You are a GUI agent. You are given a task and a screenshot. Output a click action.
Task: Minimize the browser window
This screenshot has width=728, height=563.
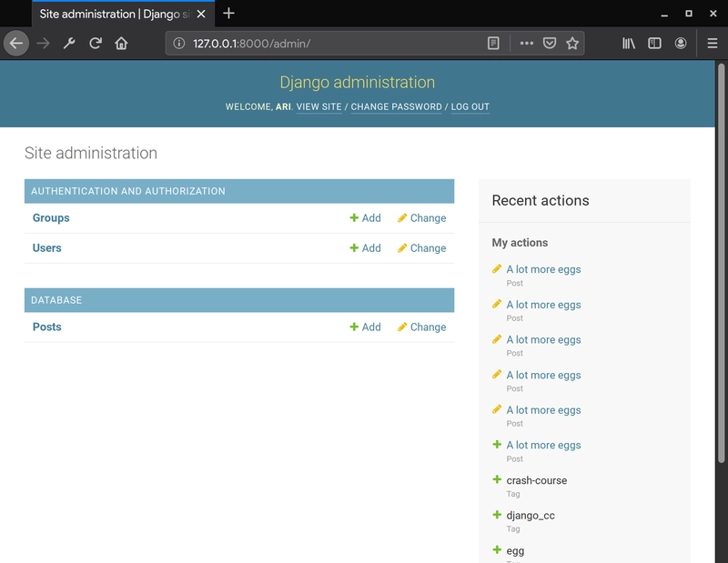(x=664, y=14)
